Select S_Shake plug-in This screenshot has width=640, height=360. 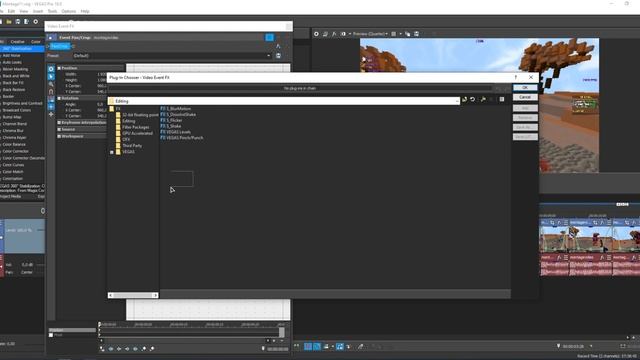point(171,126)
